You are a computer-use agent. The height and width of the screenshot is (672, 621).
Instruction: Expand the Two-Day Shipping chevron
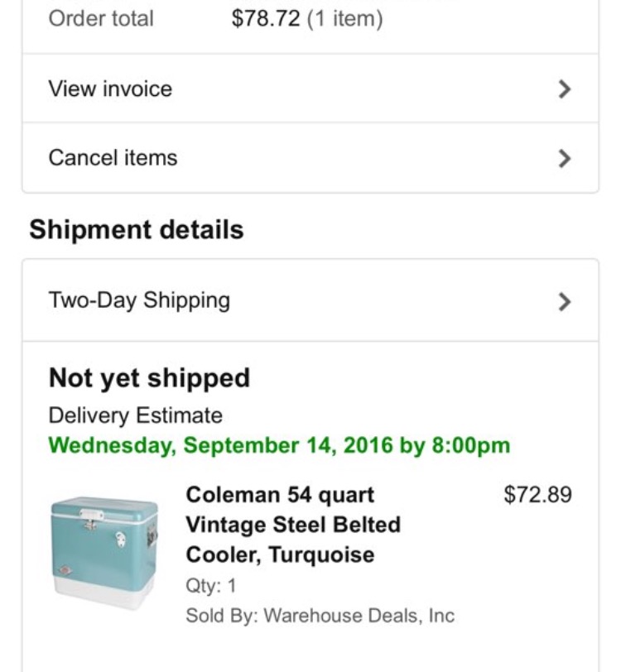(565, 301)
